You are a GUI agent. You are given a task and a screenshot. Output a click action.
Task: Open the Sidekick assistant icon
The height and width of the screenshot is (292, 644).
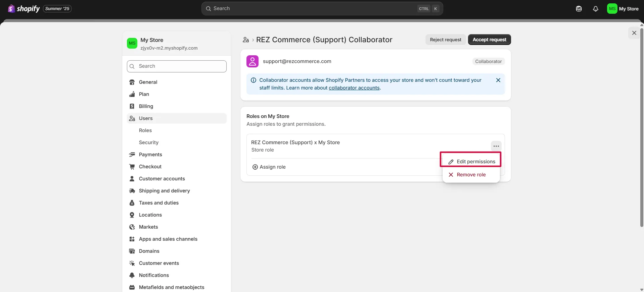pyautogui.click(x=579, y=9)
